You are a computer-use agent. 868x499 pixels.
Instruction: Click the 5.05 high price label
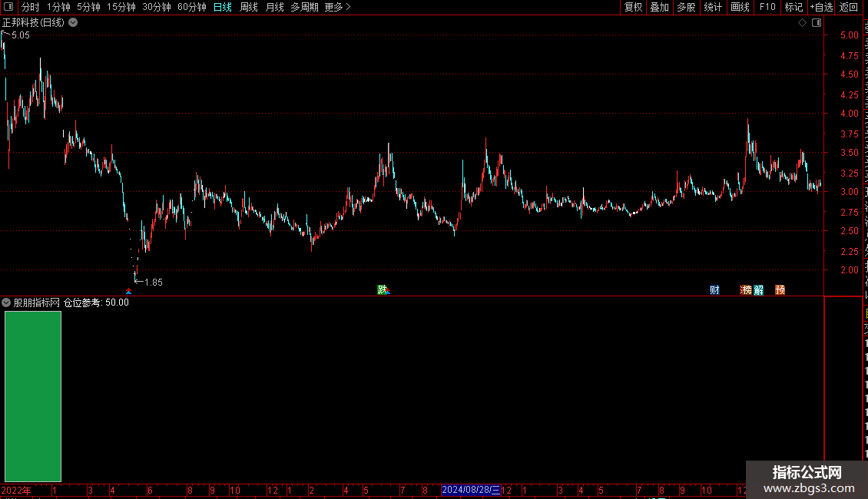coord(21,35)
